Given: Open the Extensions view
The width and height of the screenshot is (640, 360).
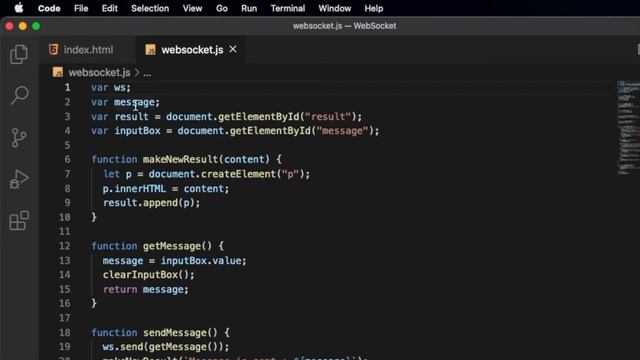Looking at the screenshot, I should (19, 221).
